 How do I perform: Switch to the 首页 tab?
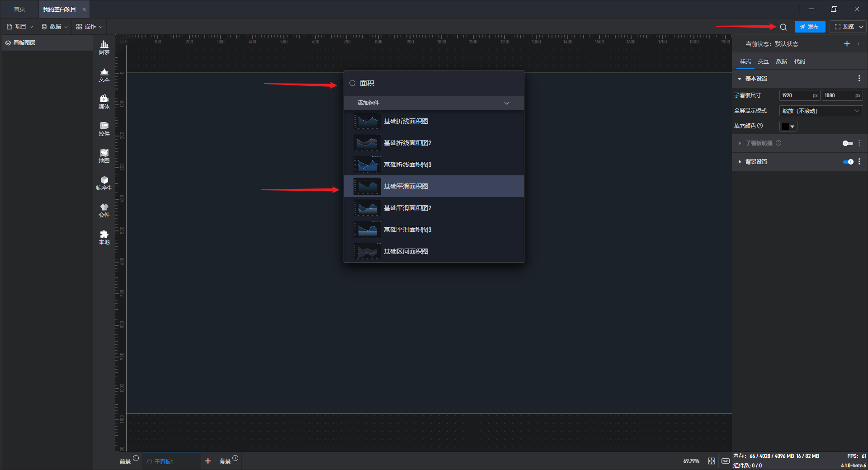[19, 9]
